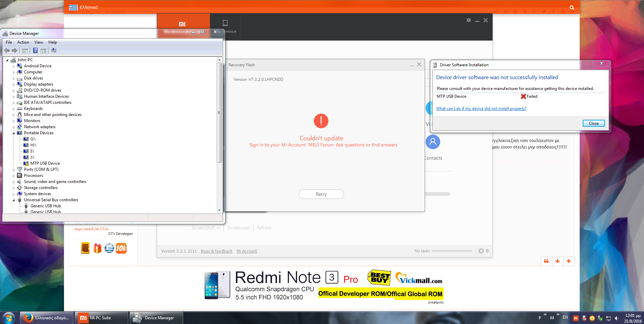Expand the Network adapters node
The image size is (644, 324).
14,127
